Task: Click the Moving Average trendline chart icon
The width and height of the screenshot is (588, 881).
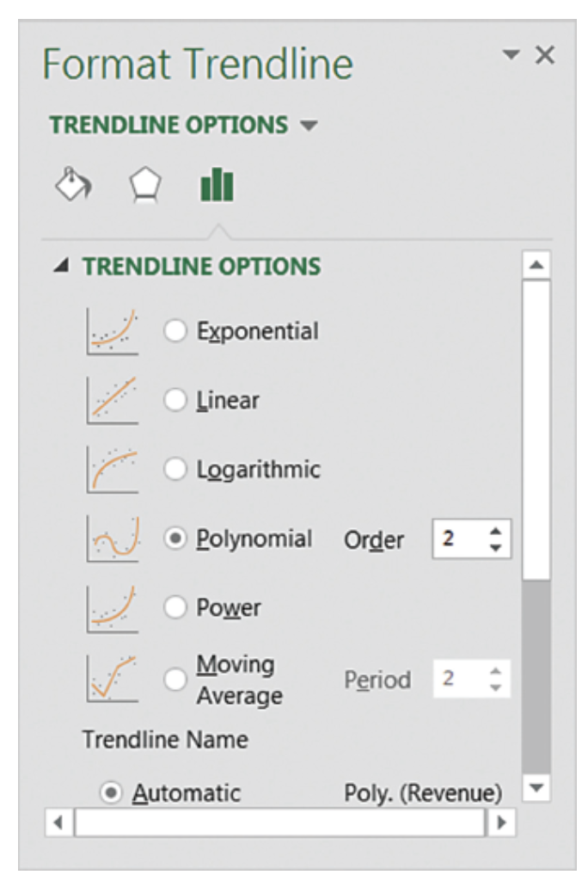Action: (x=113, y=678)
